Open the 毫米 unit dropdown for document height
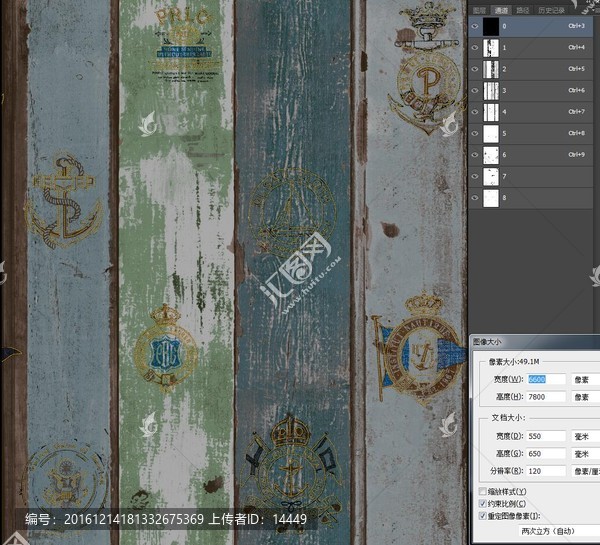Screen dimensions: 600x545 585,454
